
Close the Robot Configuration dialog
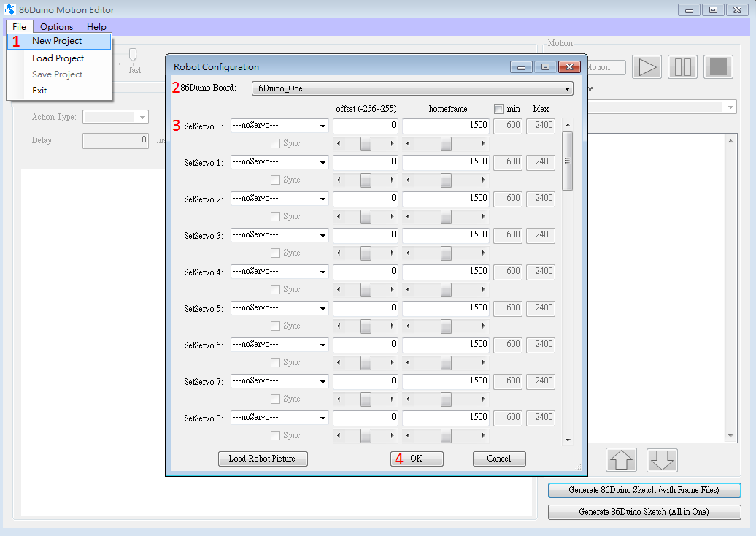coord(569,66)
